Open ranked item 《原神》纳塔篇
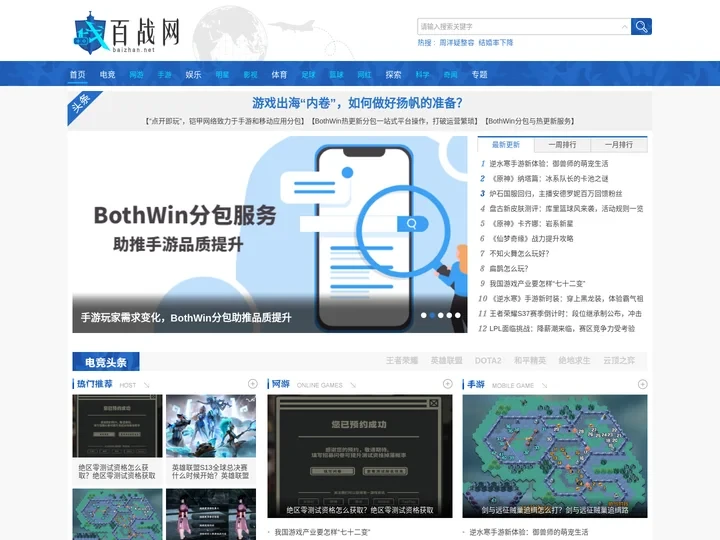This screenshot has height=540, width=720. click(x=549, y=179)
